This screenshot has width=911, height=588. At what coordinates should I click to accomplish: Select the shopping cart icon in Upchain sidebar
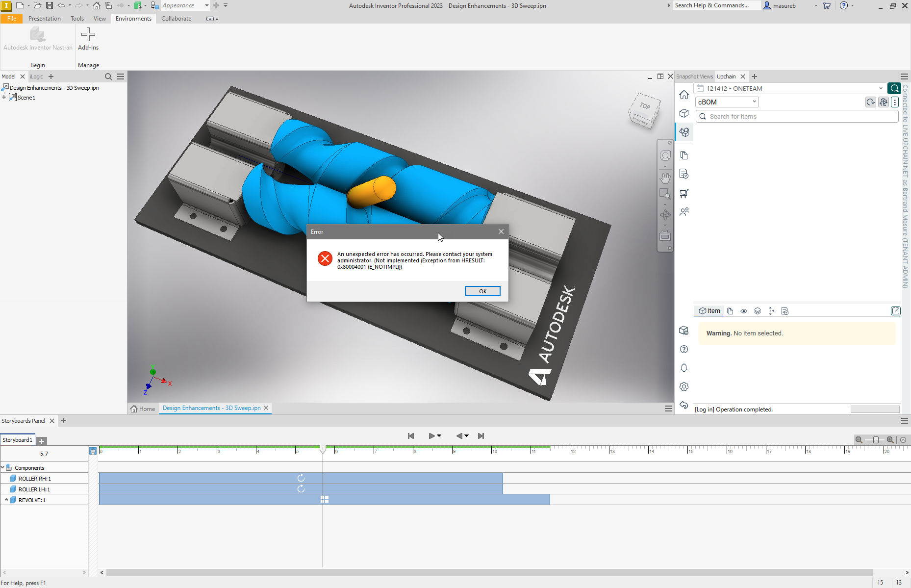[684, 193]
